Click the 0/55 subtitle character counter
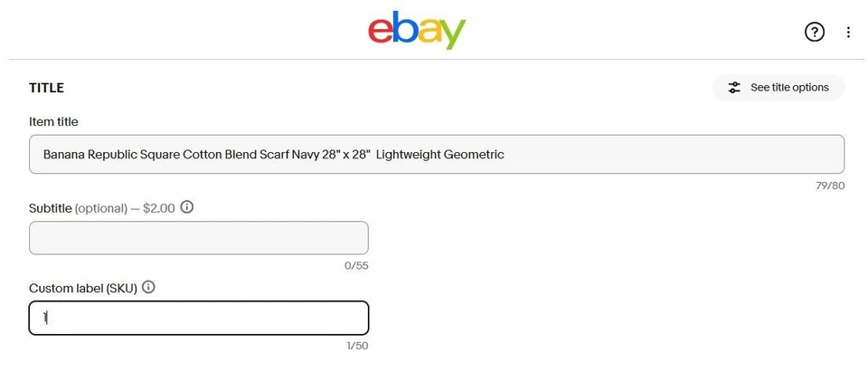 [x=356, y=266]
